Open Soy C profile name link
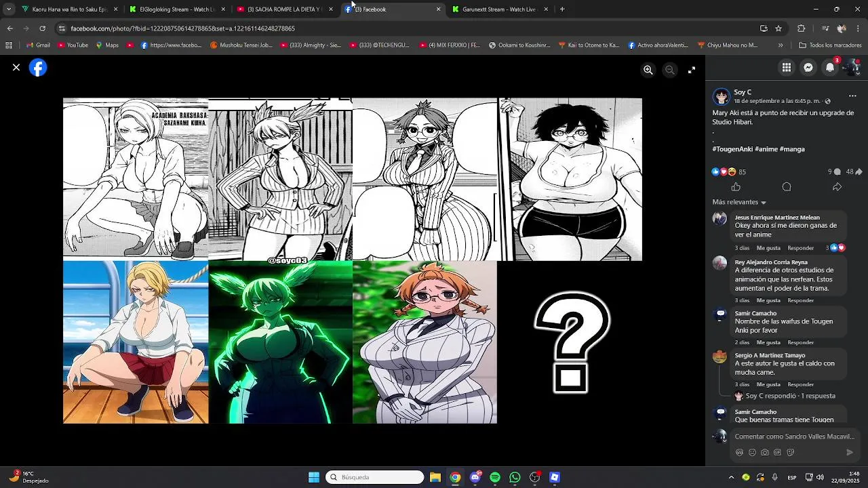 tap(743, 92)
